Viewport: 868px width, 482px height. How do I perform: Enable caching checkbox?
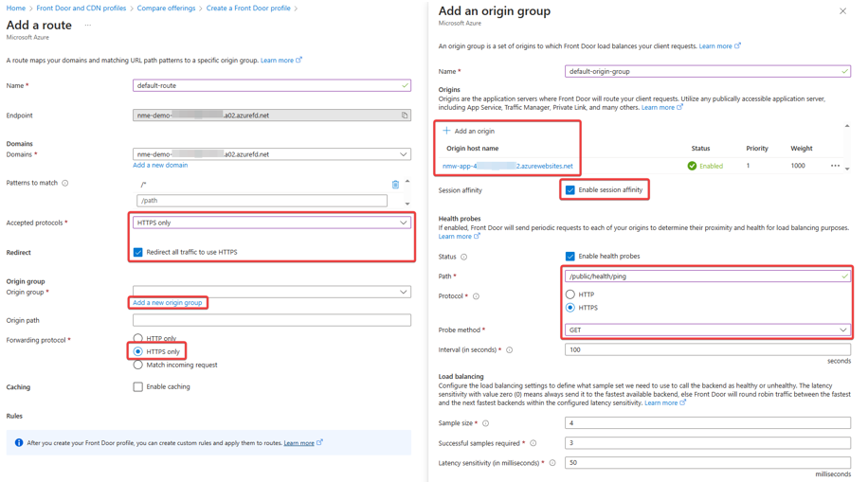(x=137, y=386)
